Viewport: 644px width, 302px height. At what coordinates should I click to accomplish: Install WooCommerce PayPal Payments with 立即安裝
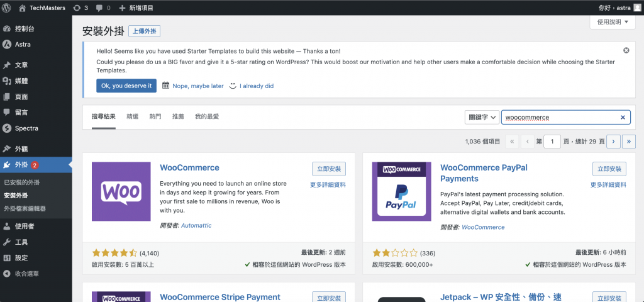coord(609,169)
